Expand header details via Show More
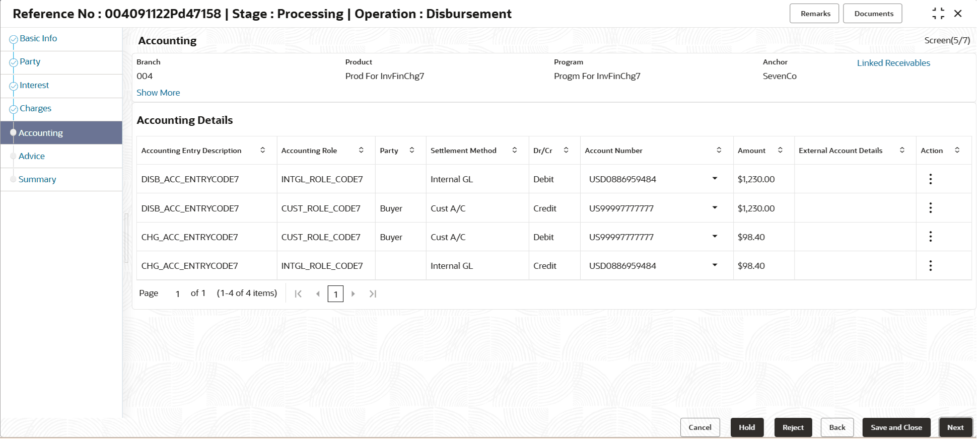The image size is (980, 439). [158, 93]
